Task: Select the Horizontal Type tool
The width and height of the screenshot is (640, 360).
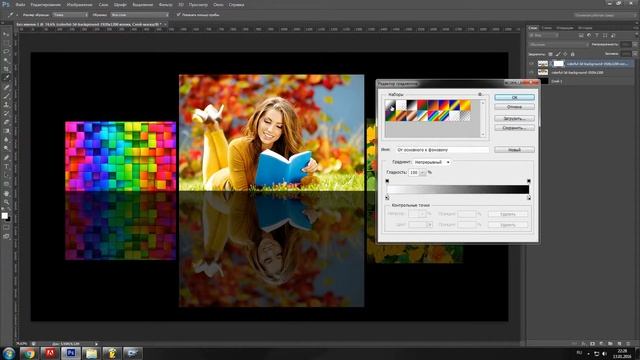Action: coord(6,167)
